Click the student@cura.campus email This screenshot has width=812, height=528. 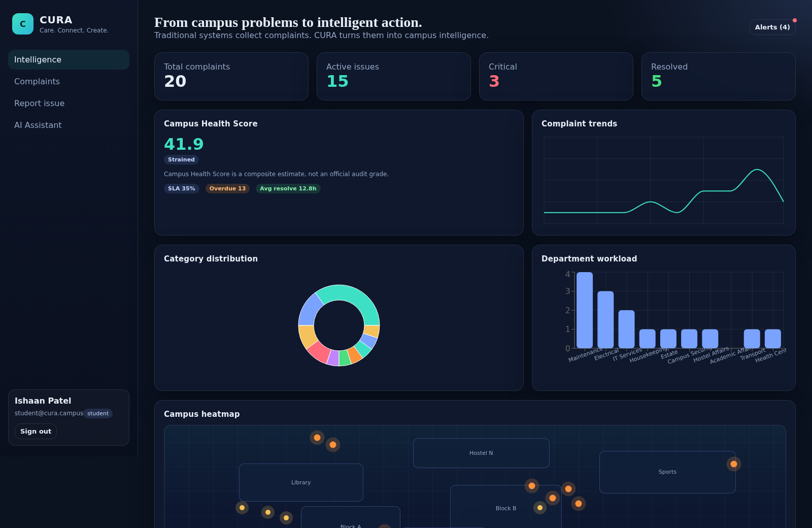click(x=49, y=413)
